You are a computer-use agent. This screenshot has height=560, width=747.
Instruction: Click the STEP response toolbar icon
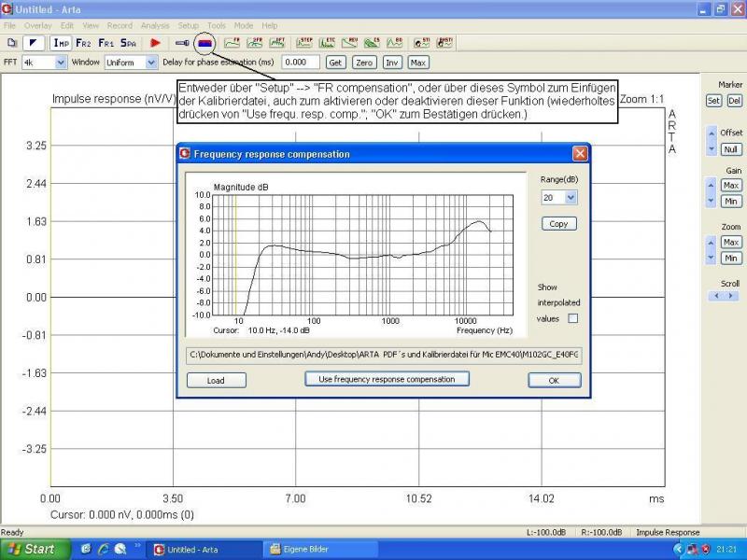coord(305,43)
